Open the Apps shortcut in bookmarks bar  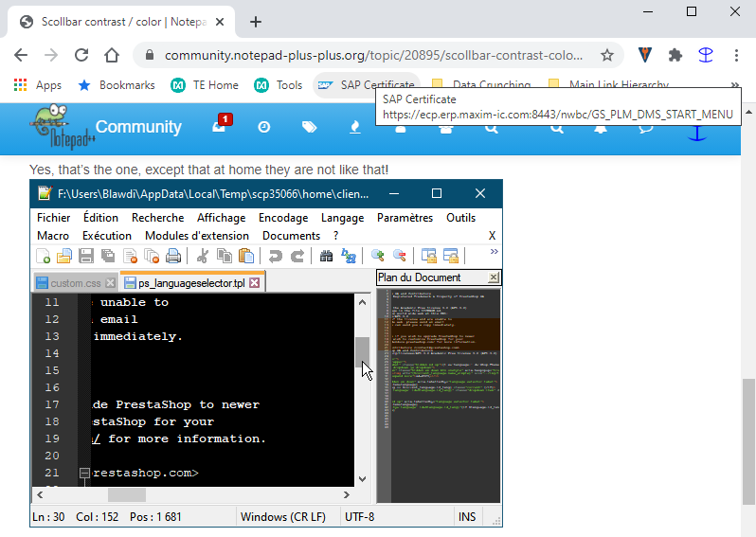tap(38, 85)
